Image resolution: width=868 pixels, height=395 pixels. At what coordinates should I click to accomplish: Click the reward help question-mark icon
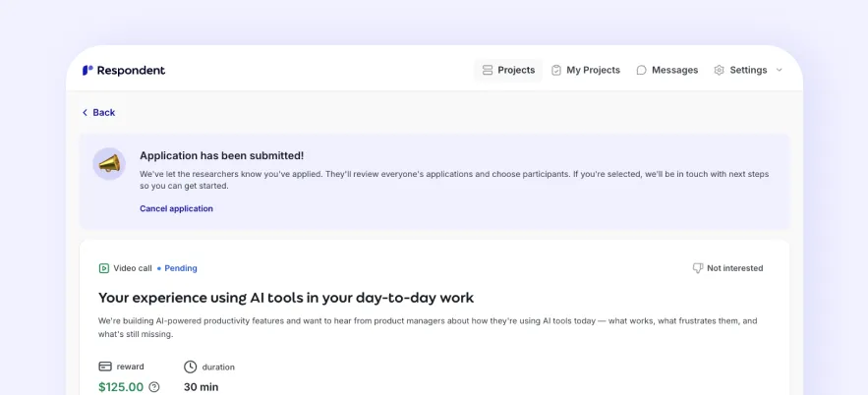click(x=154, y=387)
